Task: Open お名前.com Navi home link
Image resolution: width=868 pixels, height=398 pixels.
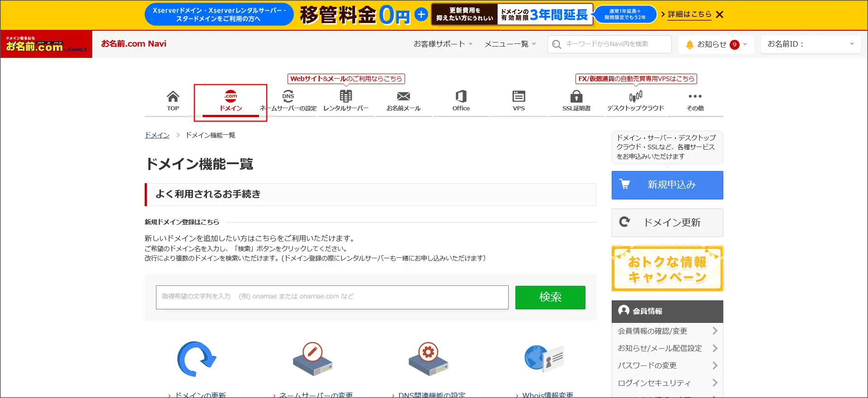Action: [134, 44]
